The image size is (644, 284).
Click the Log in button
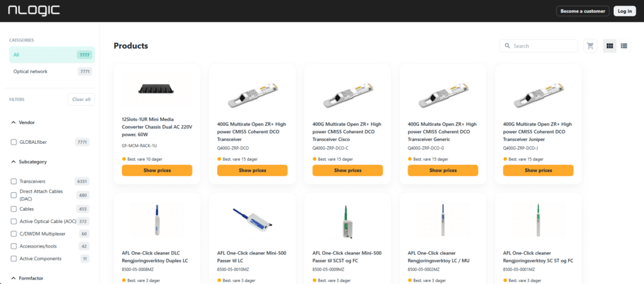pos(625,11)
